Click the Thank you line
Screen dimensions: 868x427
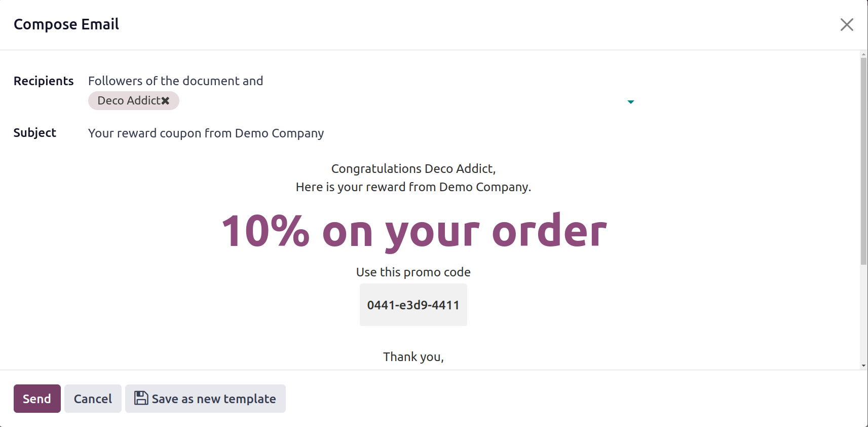(413, 357)
